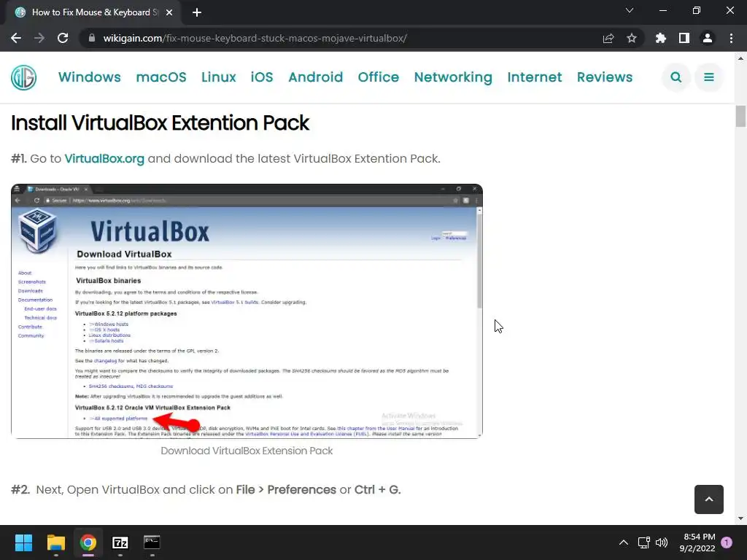
Task: Open Windows Start menu
Action: 23,542
